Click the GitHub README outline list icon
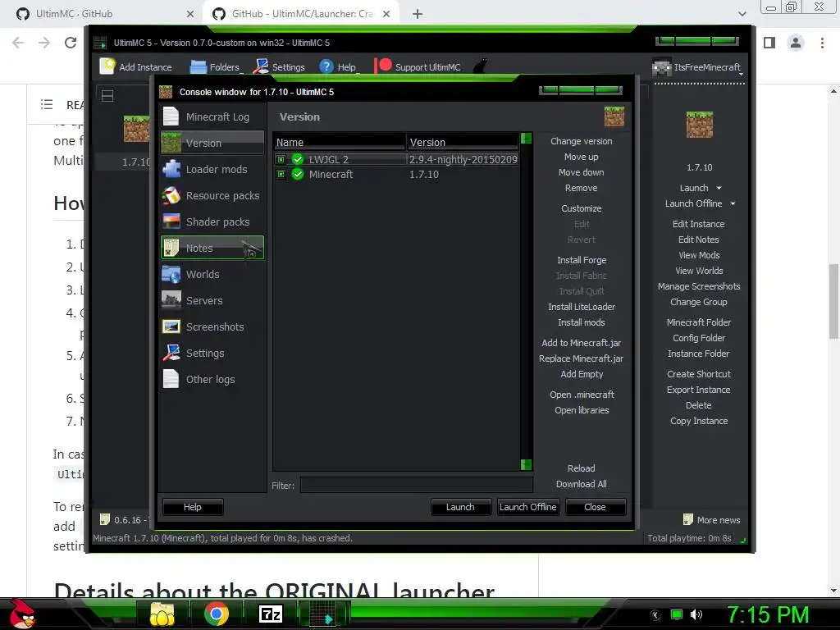840x630 pixels. click(47, 104)
